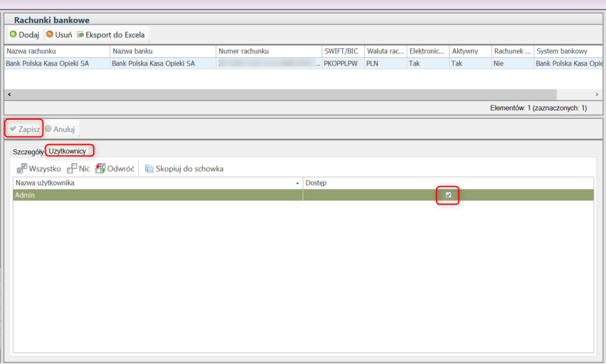Screen dimensions: 606x364
Task: Click the Rachunek ... column header
Action: pos(513,51)
